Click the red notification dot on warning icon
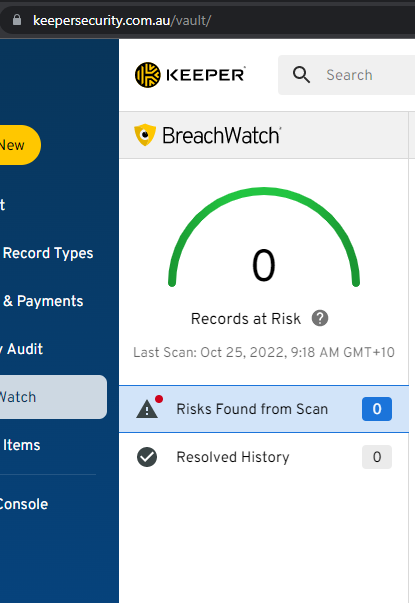Image resolution: width=415 pixels, height=603 pixels. click(159, 399)
